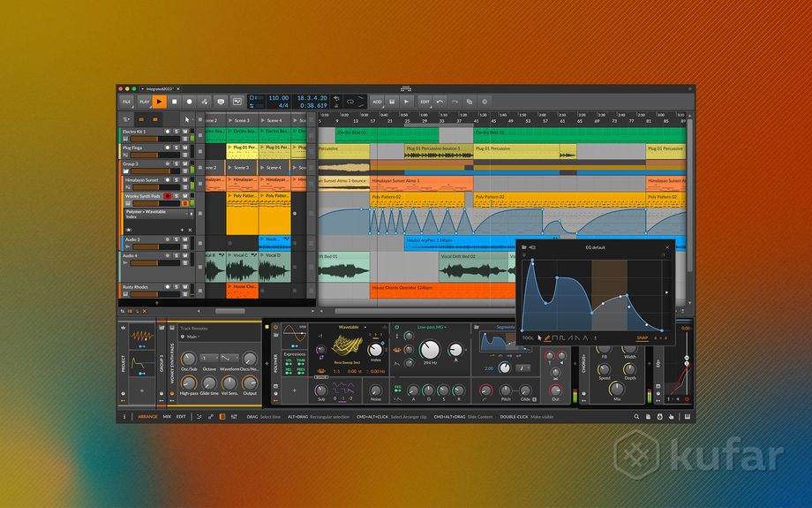
Task: Open the Main remote page dropdown
Action: coord(192,337)
